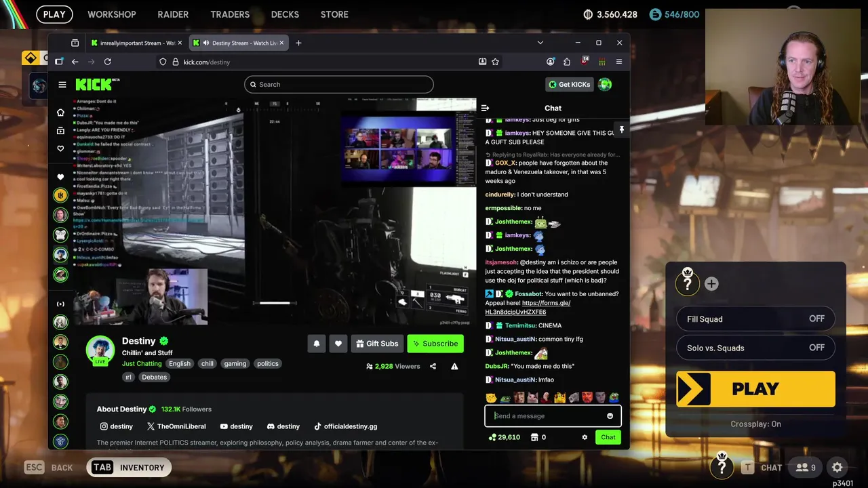
Task: Open the INVENTORY button
Action: [128, 467]
